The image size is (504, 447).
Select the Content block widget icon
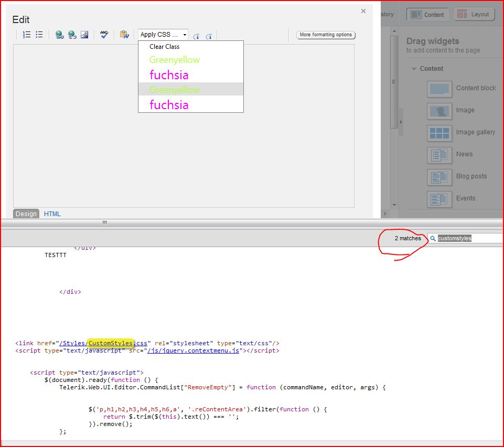pyautogui.click(x=439, y=89)
